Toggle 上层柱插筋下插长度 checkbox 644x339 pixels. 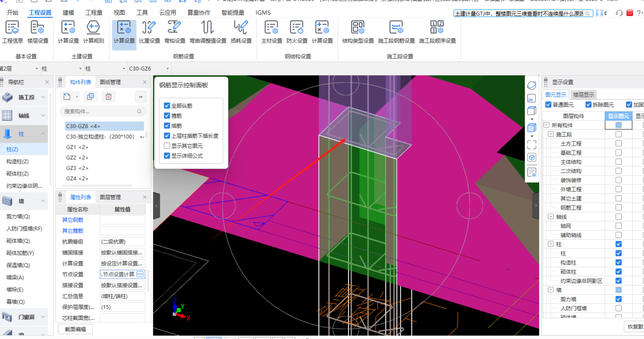pos(167,136)
